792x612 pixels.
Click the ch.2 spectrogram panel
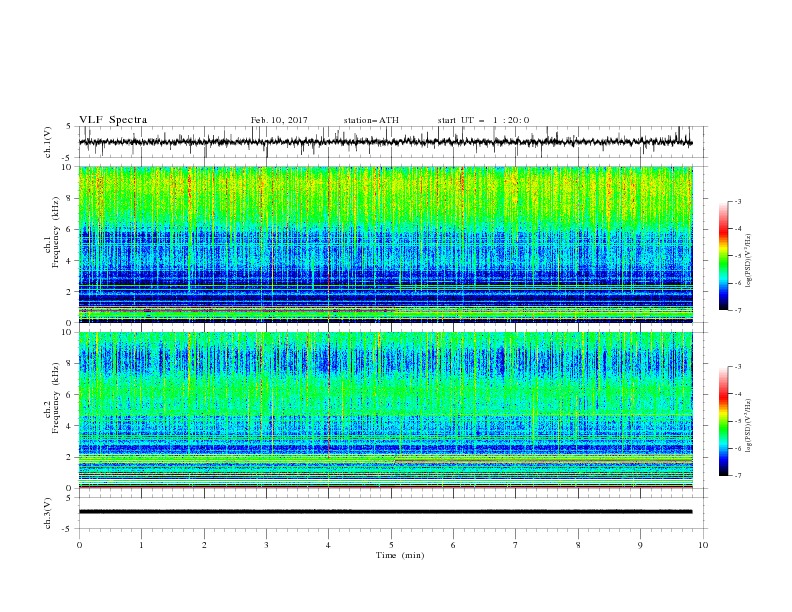tap(385, 410)
